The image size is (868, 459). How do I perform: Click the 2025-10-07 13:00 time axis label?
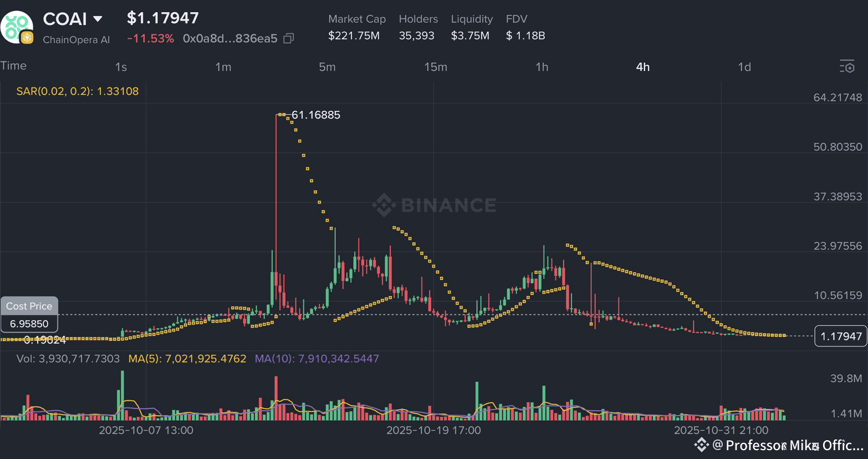pyautogui.click(x=146, y=430)
